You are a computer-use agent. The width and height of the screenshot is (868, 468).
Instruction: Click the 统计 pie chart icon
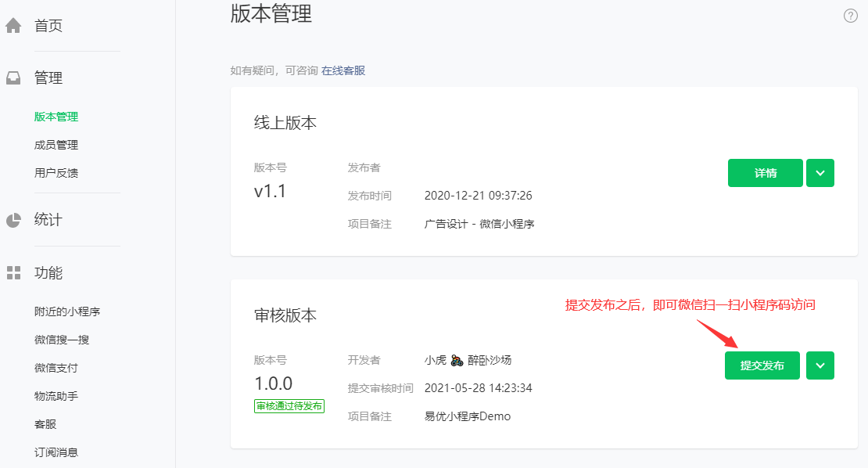[12, 219]
